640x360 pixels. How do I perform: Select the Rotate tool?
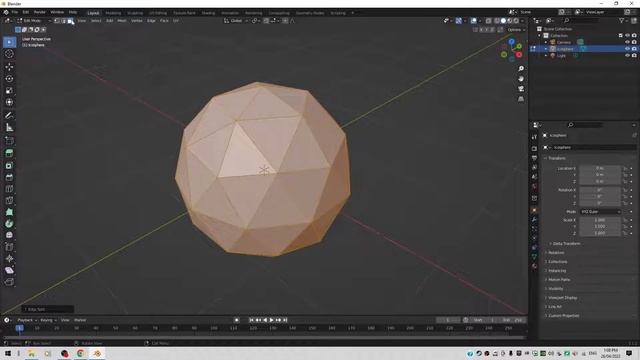point(9,79)
